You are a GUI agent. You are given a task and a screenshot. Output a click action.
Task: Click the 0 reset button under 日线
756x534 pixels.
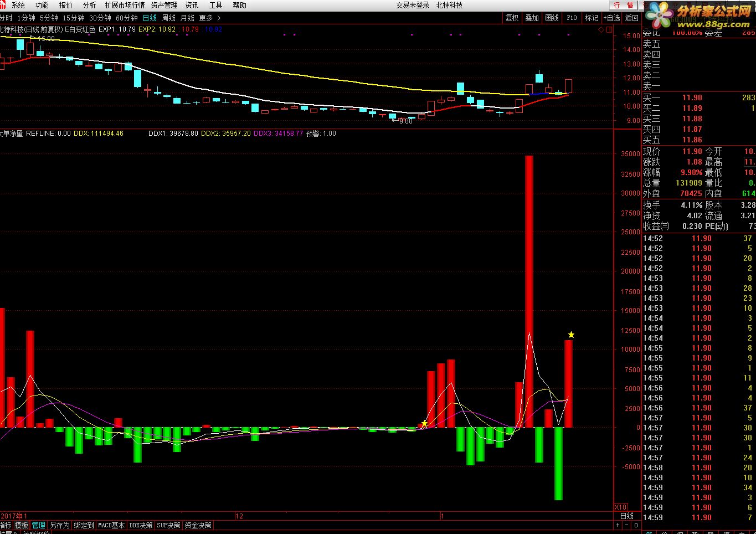click(636, 525)
